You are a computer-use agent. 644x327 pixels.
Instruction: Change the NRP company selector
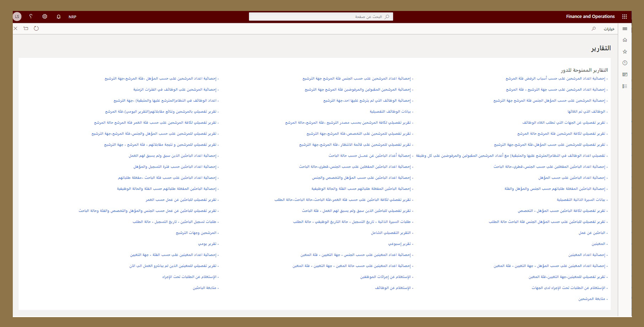(x=72, y=17)
